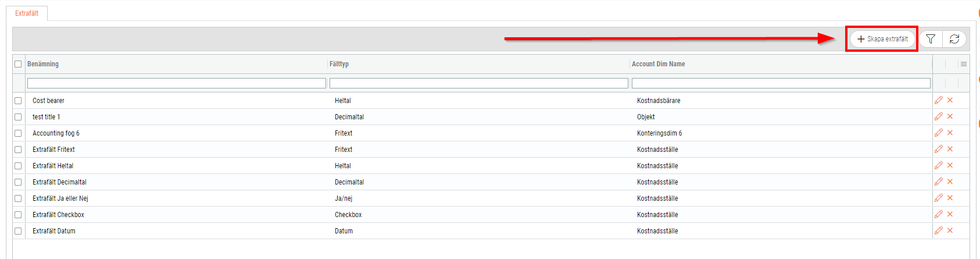Focus the Benämning filter input field
980x259 pixels.
177,83
